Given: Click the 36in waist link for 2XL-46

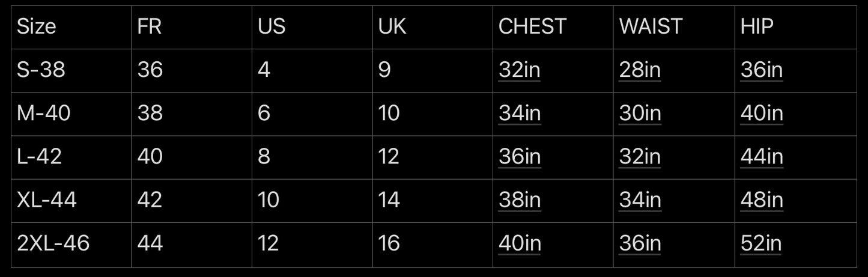Looking at the screenshot, I should [x=640, y=244].
